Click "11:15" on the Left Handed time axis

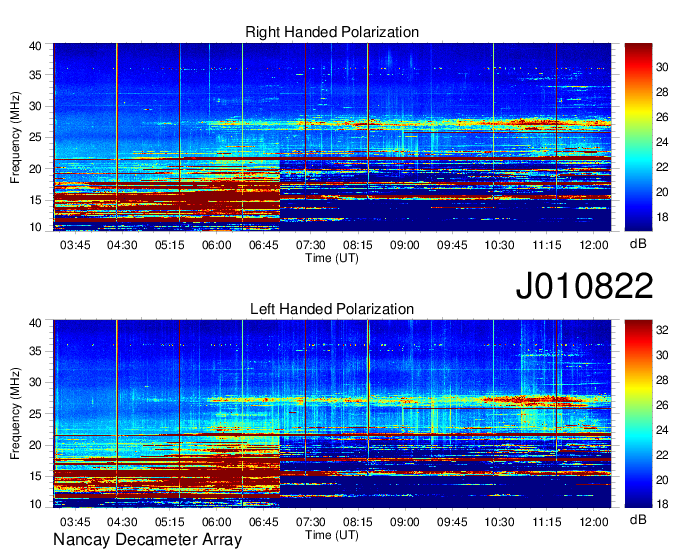point(547,522)
